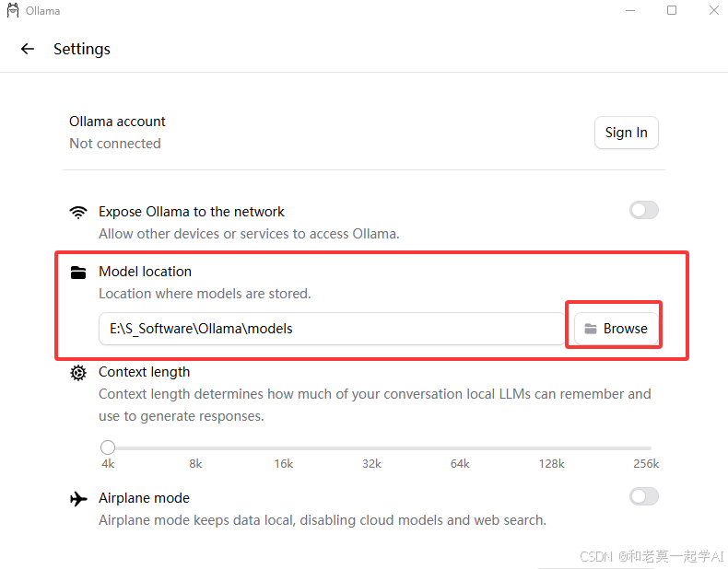Click the 'Ollama account' label

point(117,122)
